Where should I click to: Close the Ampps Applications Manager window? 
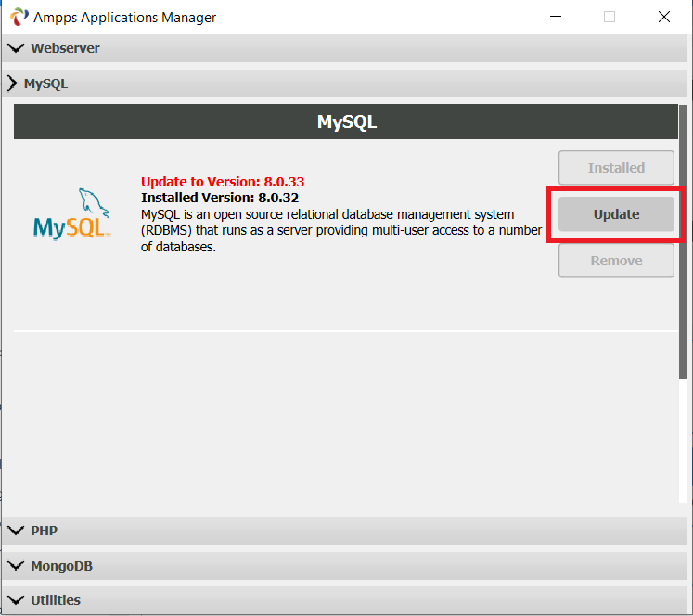point(664,17)
